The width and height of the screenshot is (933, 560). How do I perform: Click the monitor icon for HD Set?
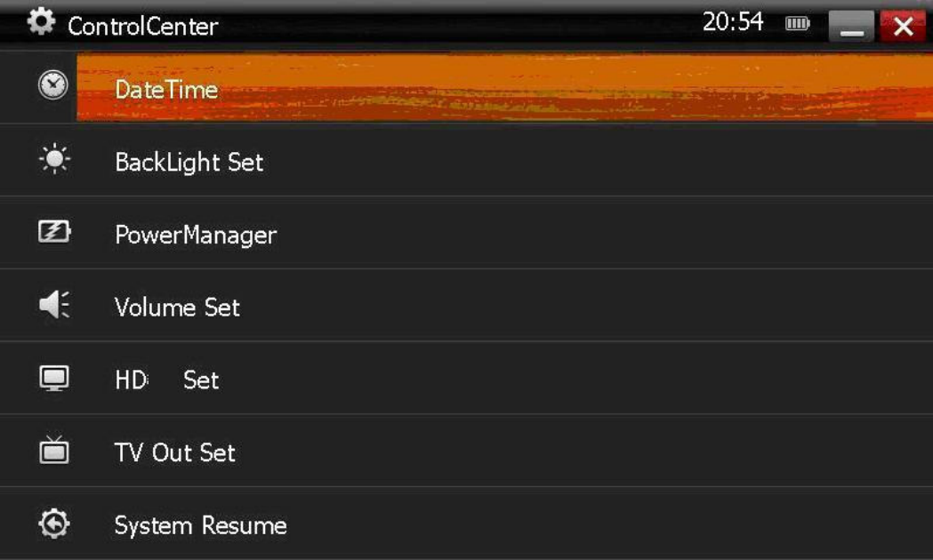[x=54, y=379]
